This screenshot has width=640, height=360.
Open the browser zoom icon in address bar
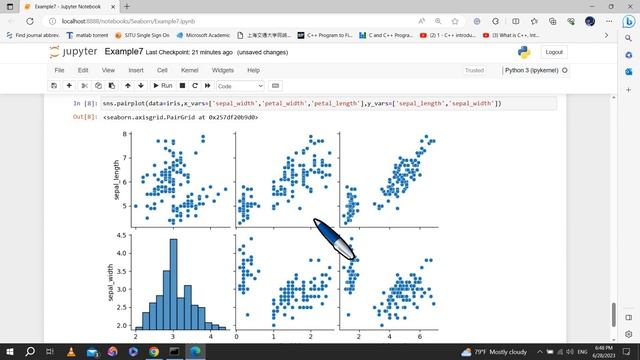(438, 21)
